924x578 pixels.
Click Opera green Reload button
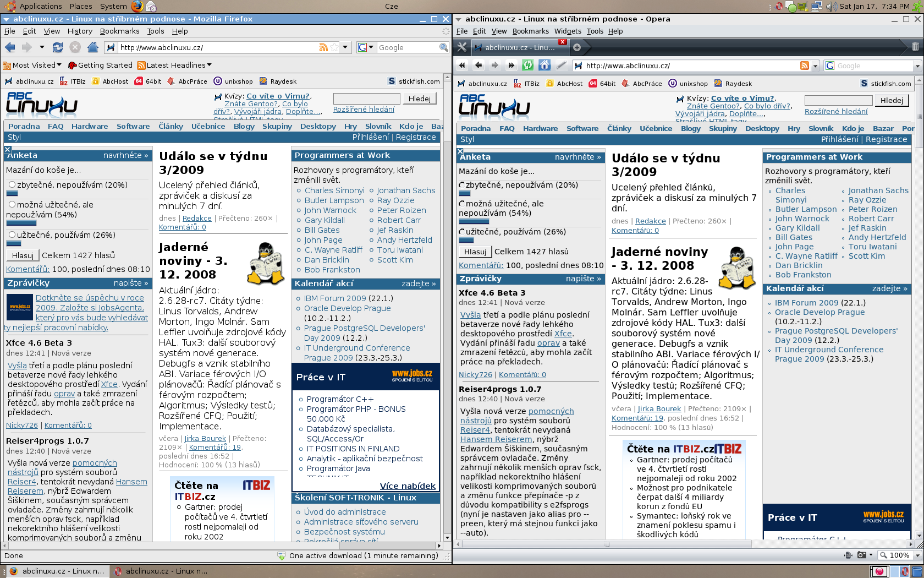coord(528,66)
